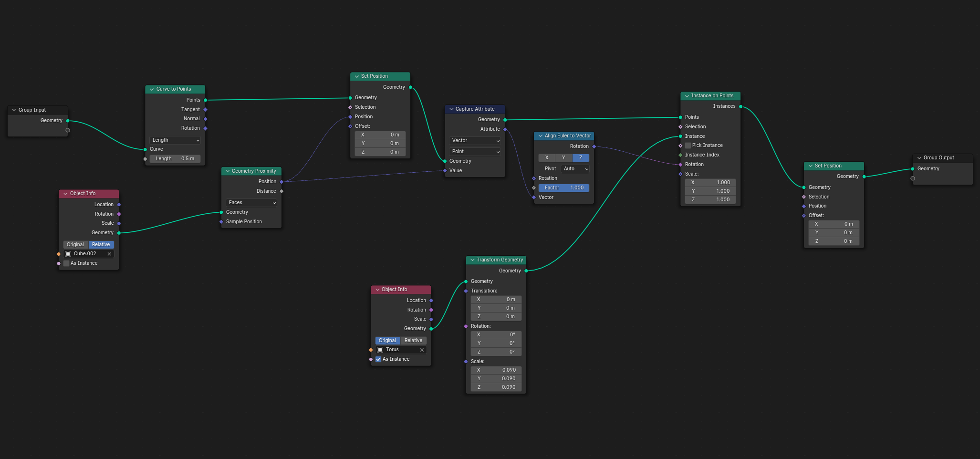This screenshot has height=459, width=980.
Task: Collapse the Group Output node
Action: tap(919, 158)
